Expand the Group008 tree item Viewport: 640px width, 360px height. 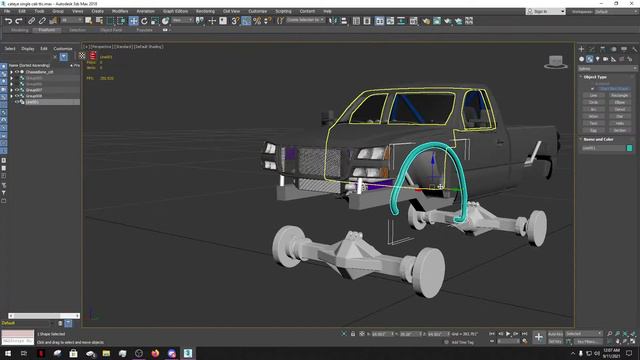[x=11, y=96]
